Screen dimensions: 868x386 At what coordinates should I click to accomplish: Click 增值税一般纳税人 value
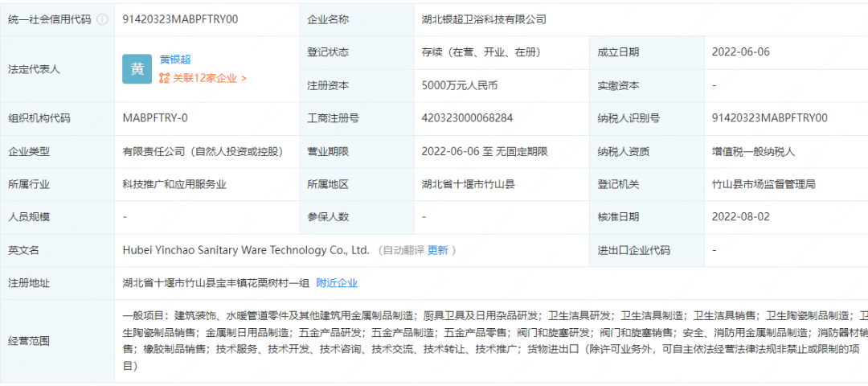(x=753, y=151)
